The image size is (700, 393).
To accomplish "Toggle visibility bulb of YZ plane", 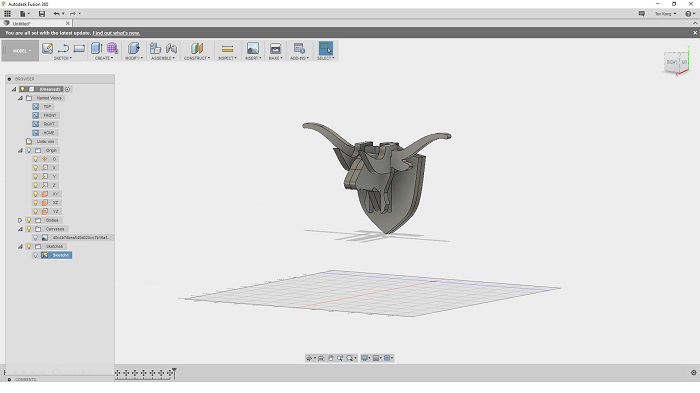I will [x=36, y=212].
